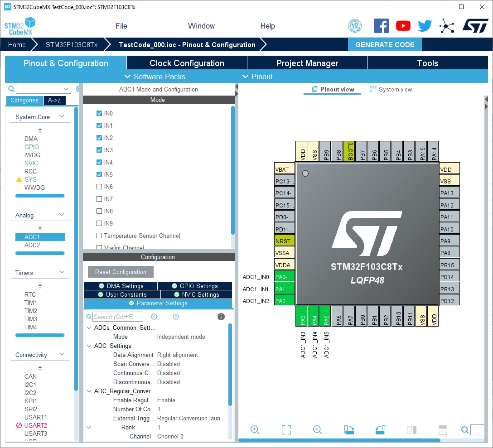Image resolution: width=493 pixels, height=448 pixels.
Task: Enable the Temperature Sensor Channel checkbox
Action: 99,236
